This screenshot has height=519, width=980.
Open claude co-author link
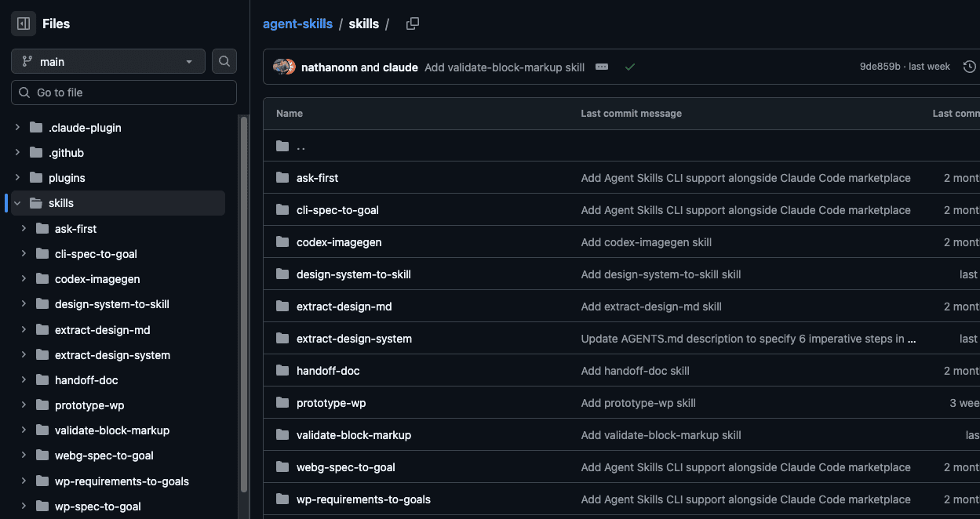(x=400, y=67)
